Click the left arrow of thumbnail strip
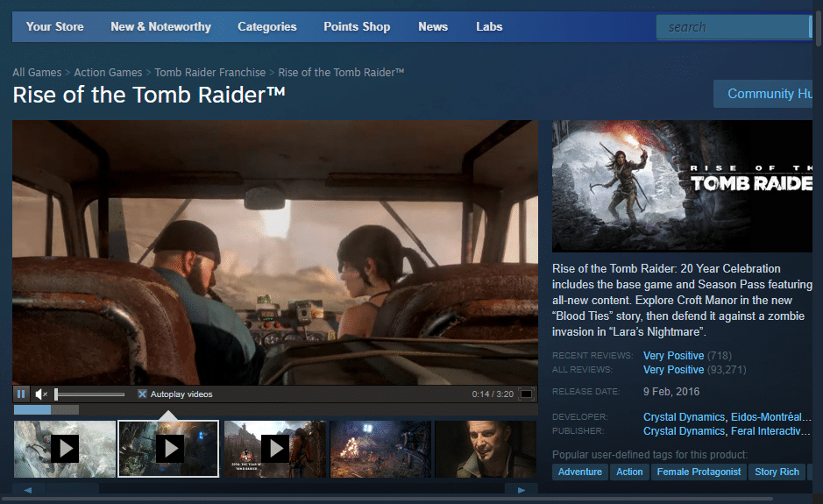The width and height of the screenshot is (823, 504). click(28, 490)
